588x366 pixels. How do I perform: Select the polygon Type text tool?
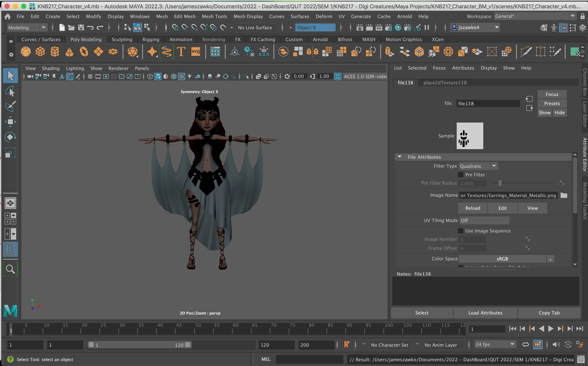click(181, 52)
